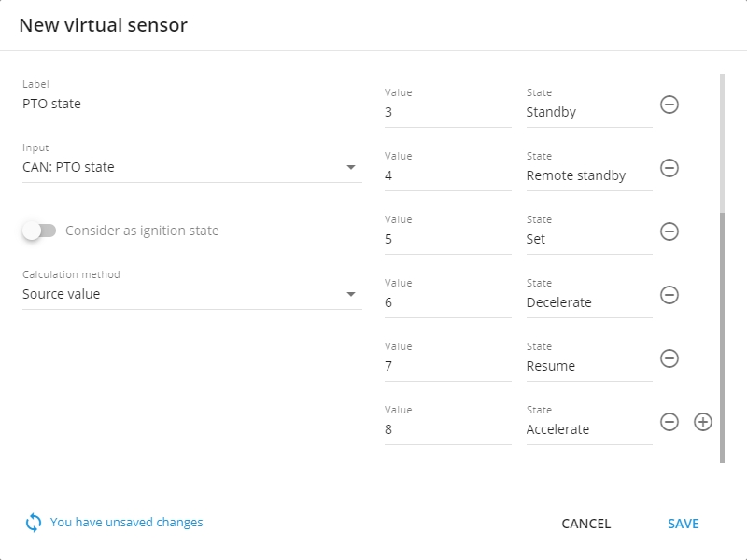Screen dimensions: 747x560
Task: Remove the Accelerate state row
Action: click(669, 422)
